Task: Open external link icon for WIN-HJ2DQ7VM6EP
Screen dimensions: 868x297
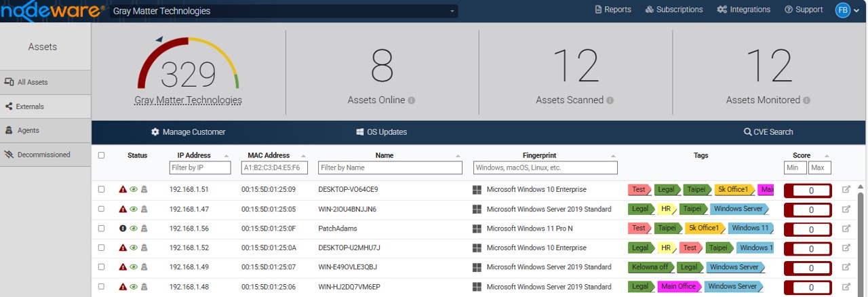Action: (846, 287)
